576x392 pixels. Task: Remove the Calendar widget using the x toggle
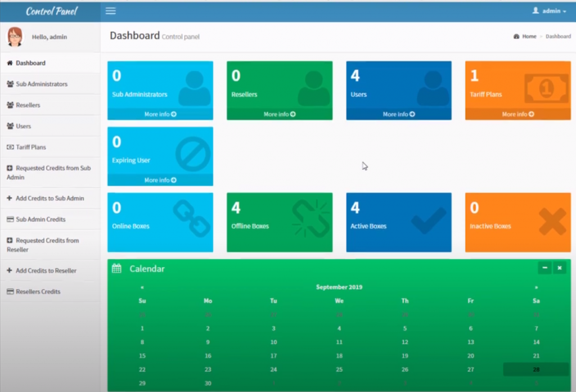559,268
